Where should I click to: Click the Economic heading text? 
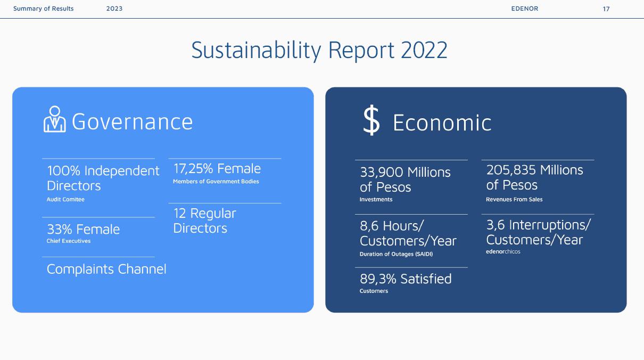pyautogui.click(x=442, y=123)
